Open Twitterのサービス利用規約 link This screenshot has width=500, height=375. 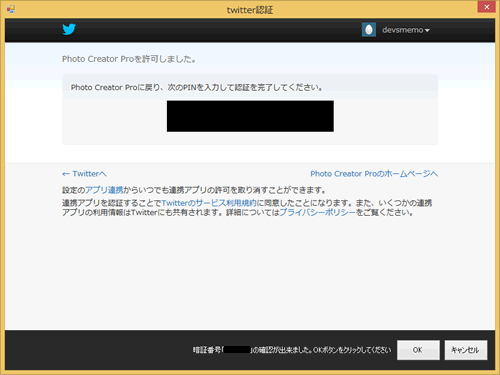pos(209,203)
